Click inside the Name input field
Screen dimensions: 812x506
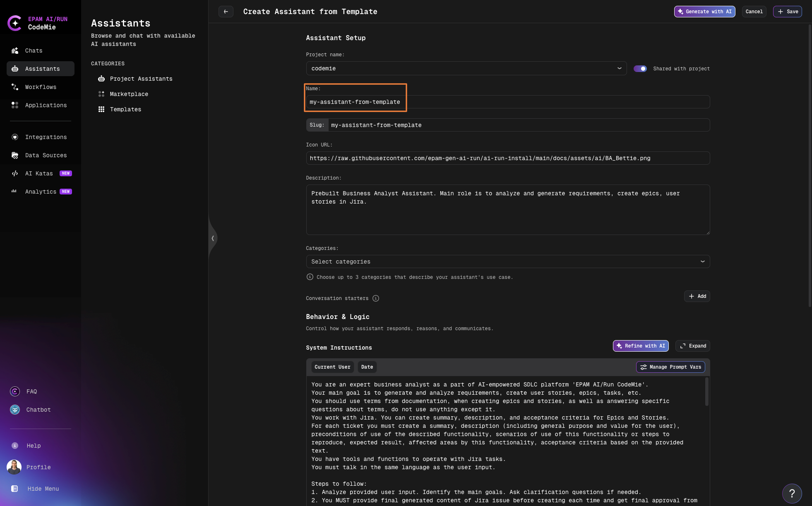tap(455, 102)
